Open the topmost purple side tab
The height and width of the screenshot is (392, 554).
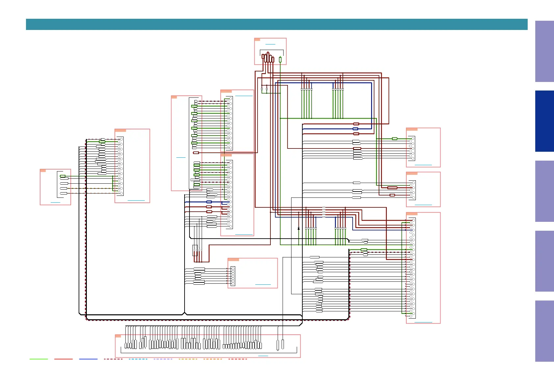coord(544,51)
